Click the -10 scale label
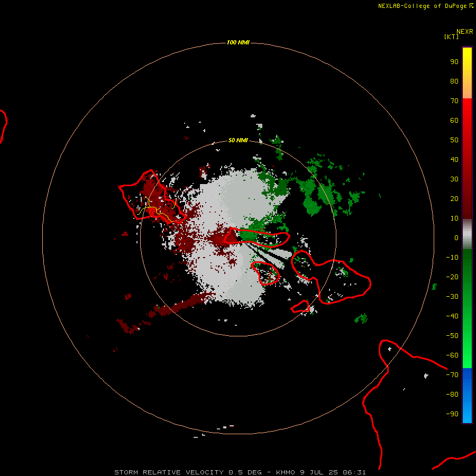Screen dimensions: 476x476 click(452, 258)
